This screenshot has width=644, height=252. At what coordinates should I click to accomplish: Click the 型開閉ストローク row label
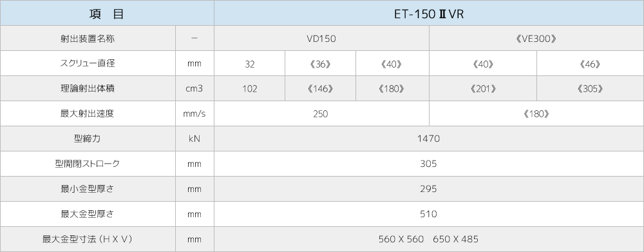pos(88,164)
